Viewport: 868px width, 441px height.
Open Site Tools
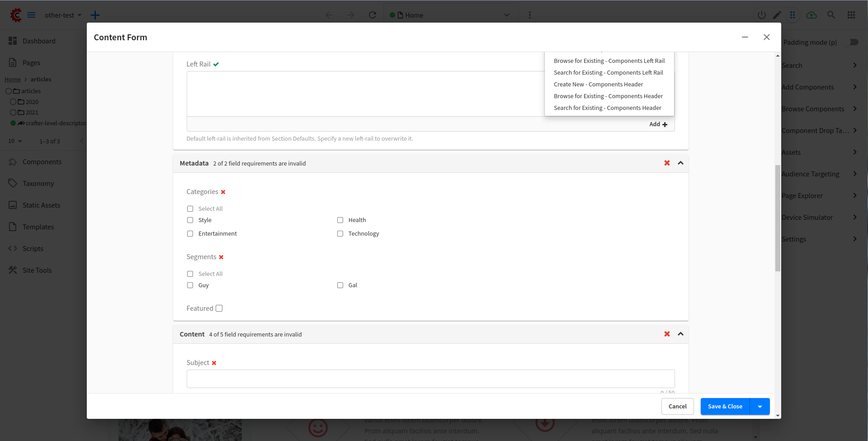[36, 270]
